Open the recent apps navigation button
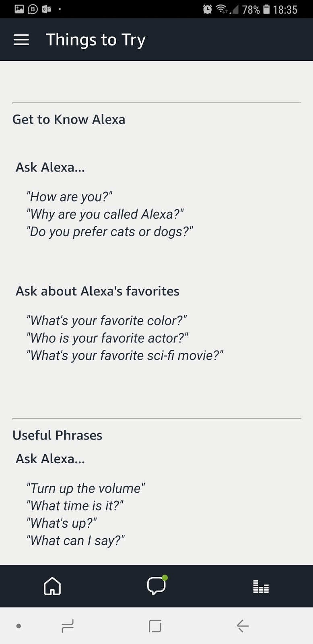This screenshot has height=644, width=313. [x=68, y=626]
